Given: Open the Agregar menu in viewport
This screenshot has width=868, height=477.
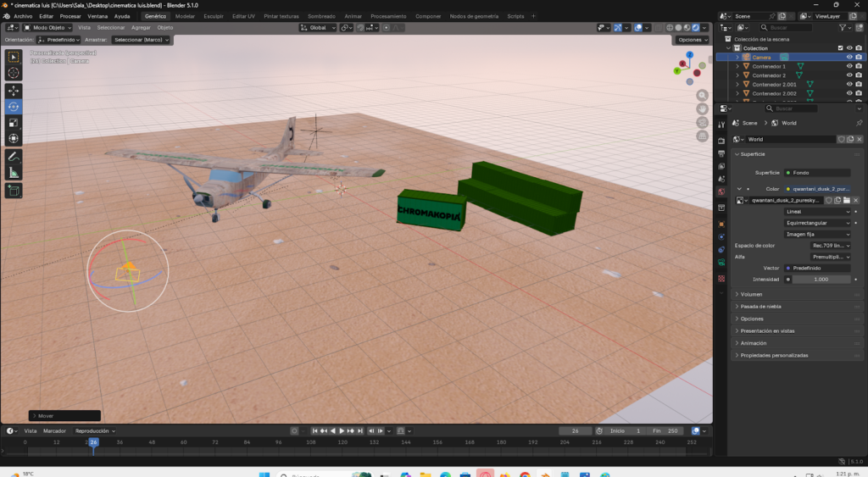Looking at the screenshot, I should pos(141,28).
